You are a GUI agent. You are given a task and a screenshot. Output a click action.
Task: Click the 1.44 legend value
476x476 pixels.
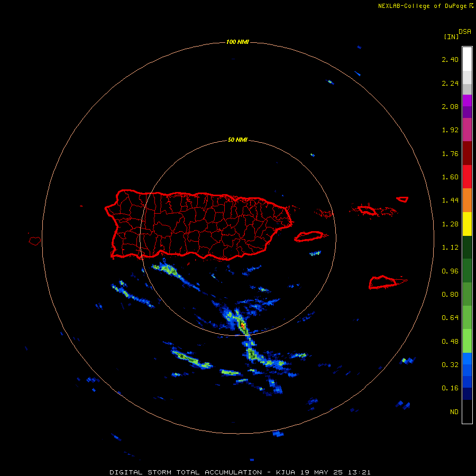450,200
